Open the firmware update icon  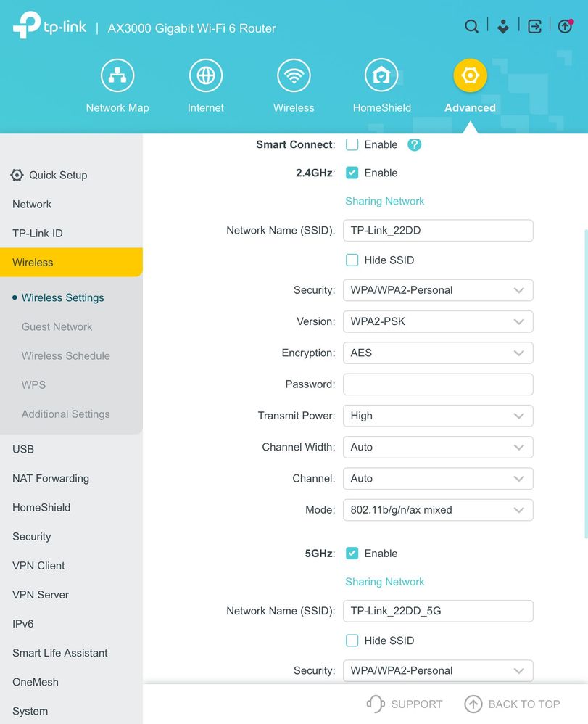[566, 26]
